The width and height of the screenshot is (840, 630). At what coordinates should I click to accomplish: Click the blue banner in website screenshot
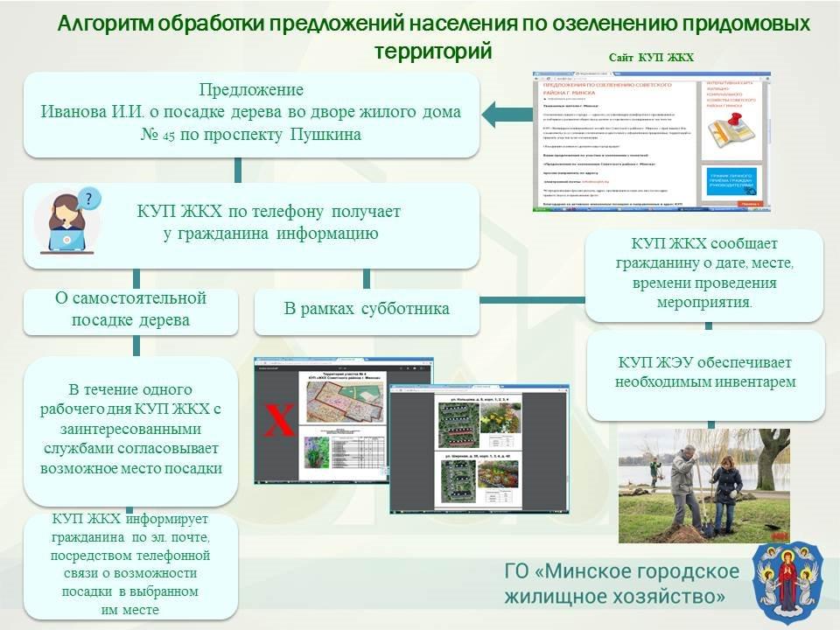click(731, 181)
